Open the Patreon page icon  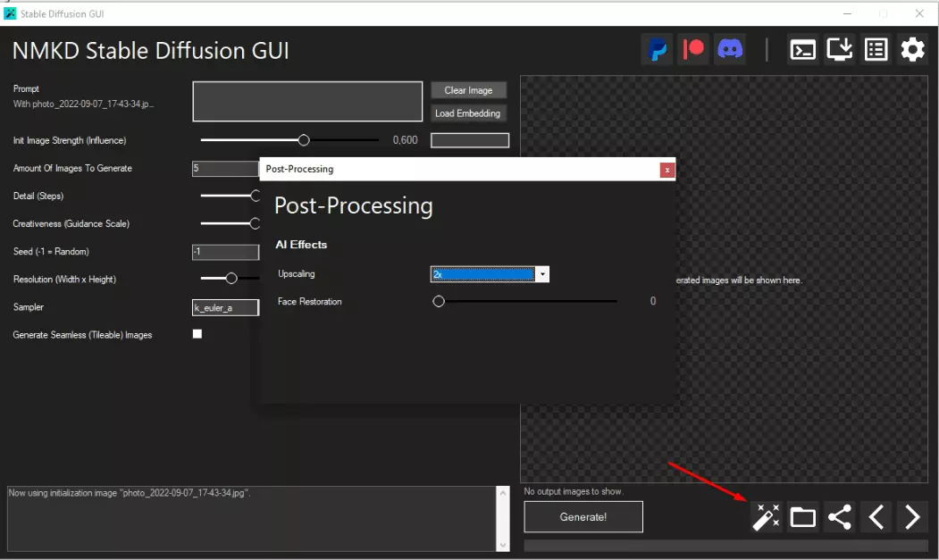click(693, 50)
